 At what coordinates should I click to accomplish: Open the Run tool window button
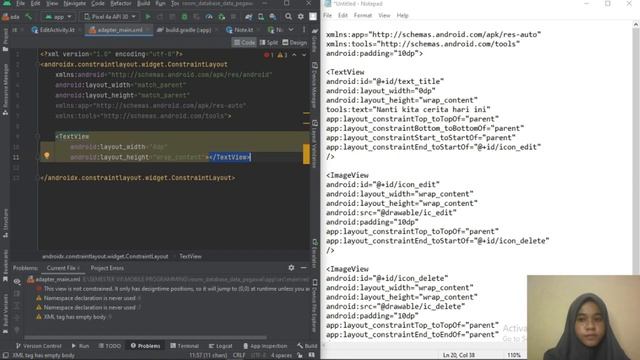80,346
